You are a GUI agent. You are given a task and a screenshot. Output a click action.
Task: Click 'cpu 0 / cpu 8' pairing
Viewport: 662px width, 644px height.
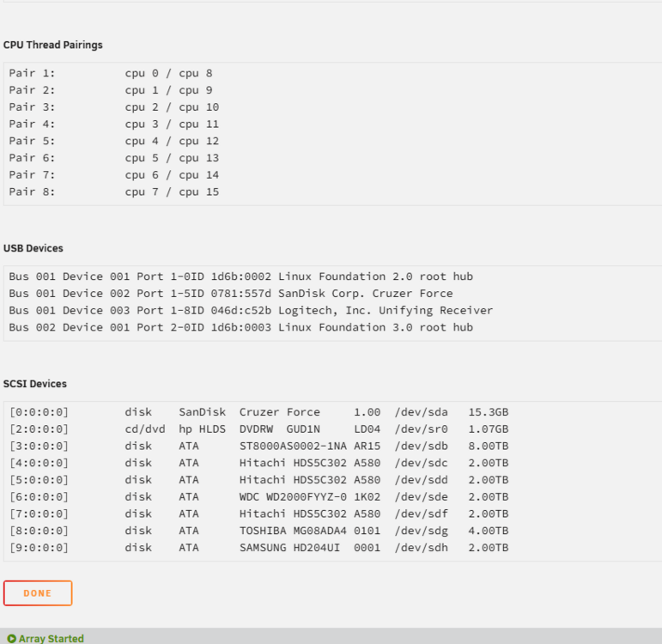pos(168,73)
